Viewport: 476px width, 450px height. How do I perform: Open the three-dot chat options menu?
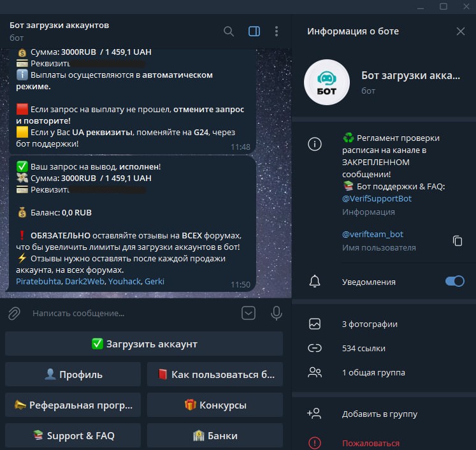(x=276, y=31)
